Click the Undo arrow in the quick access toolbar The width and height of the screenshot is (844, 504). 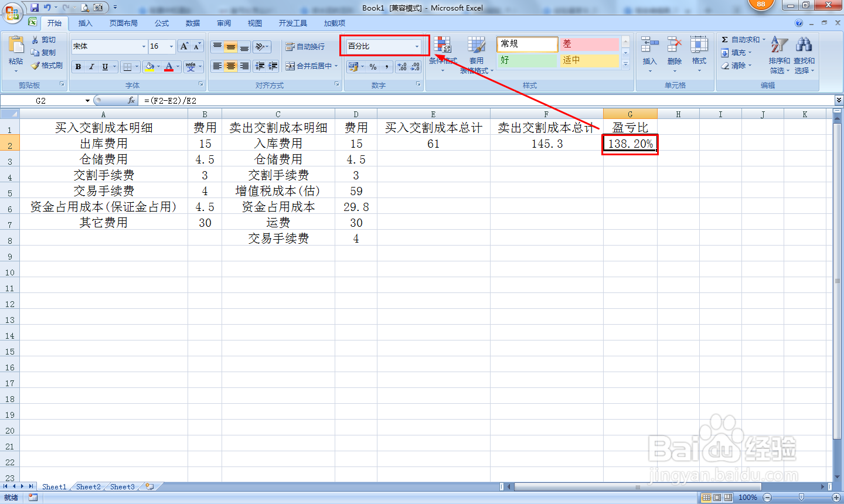point(47,8)
